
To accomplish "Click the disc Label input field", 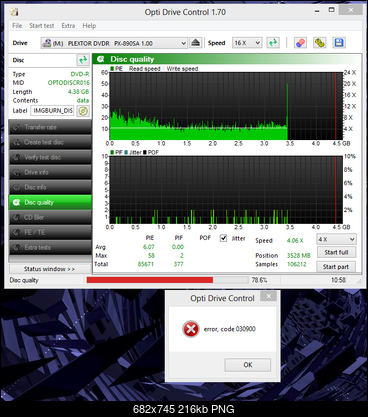I will click(52, 111).
